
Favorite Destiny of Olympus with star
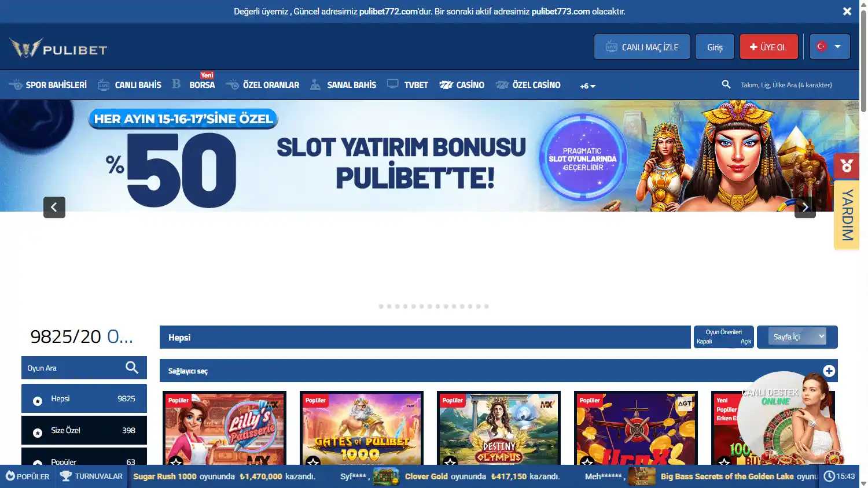coord(450,461)
